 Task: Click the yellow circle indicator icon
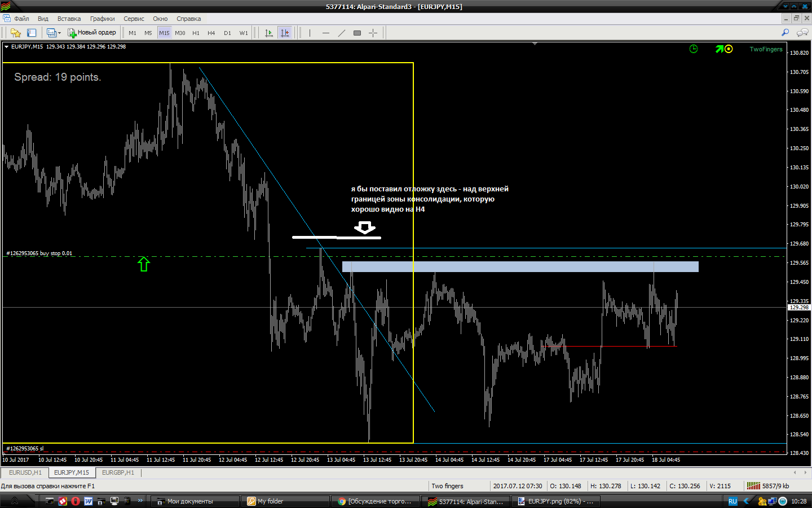tap(729, 49)
